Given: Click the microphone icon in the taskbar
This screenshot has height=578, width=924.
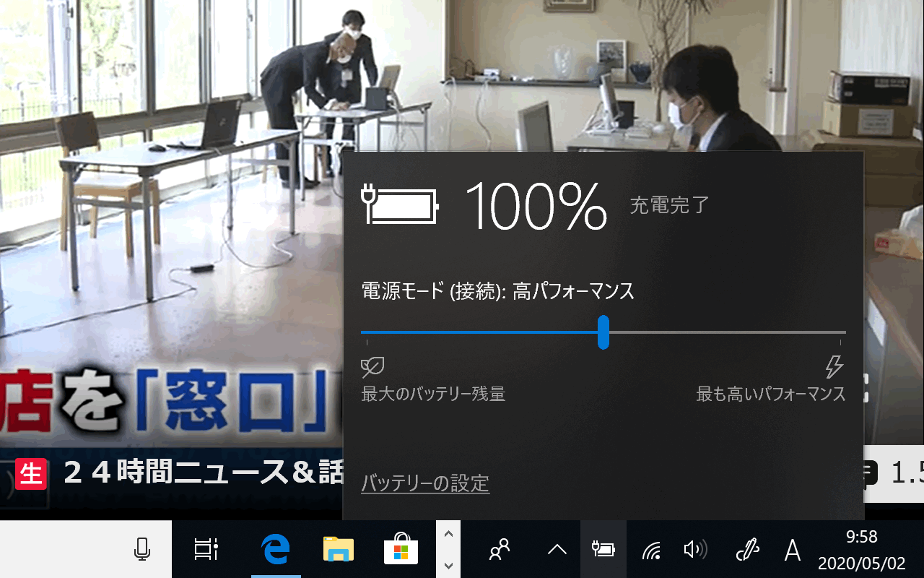Looking at the screenshot, I should coord(142,550).
